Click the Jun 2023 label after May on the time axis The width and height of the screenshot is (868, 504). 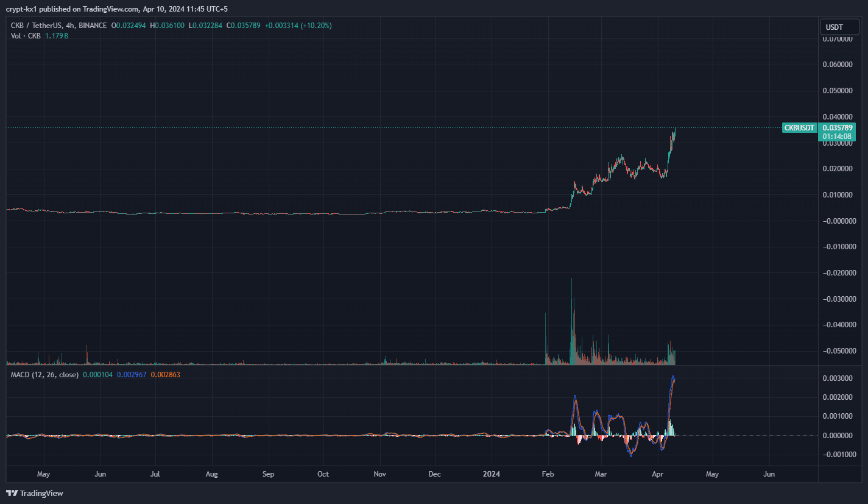pos(101,474)
